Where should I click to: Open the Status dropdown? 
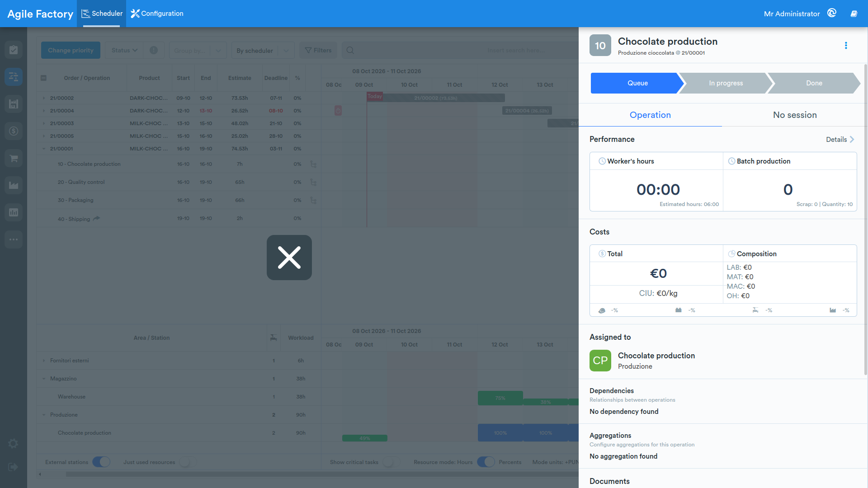(x=124, y=50)
